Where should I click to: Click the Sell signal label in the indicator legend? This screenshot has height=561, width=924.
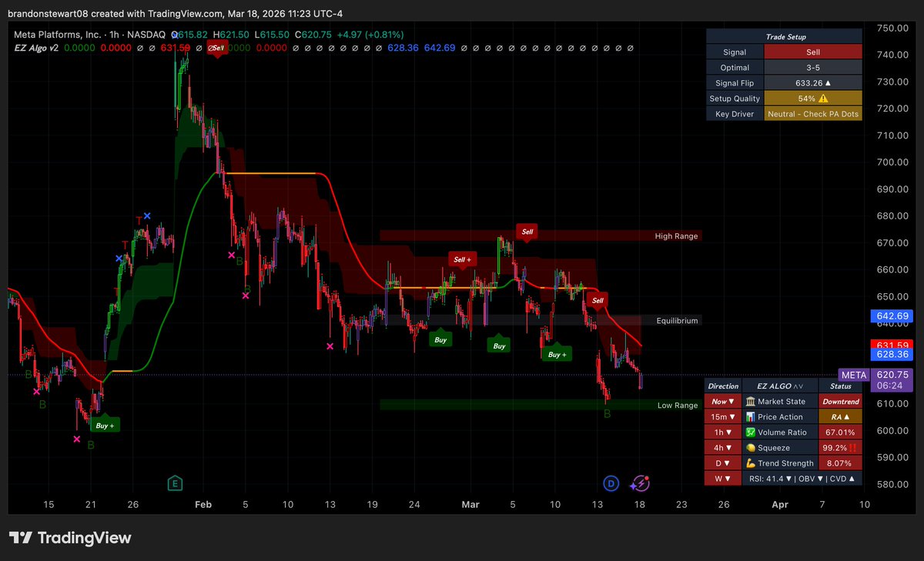[217, 48]
